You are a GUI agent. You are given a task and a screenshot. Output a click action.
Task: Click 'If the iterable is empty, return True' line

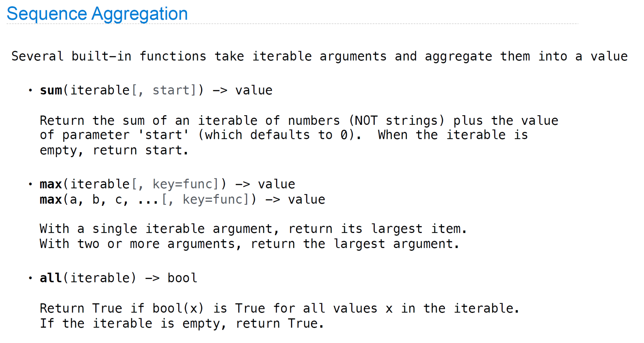pos(182,323)
